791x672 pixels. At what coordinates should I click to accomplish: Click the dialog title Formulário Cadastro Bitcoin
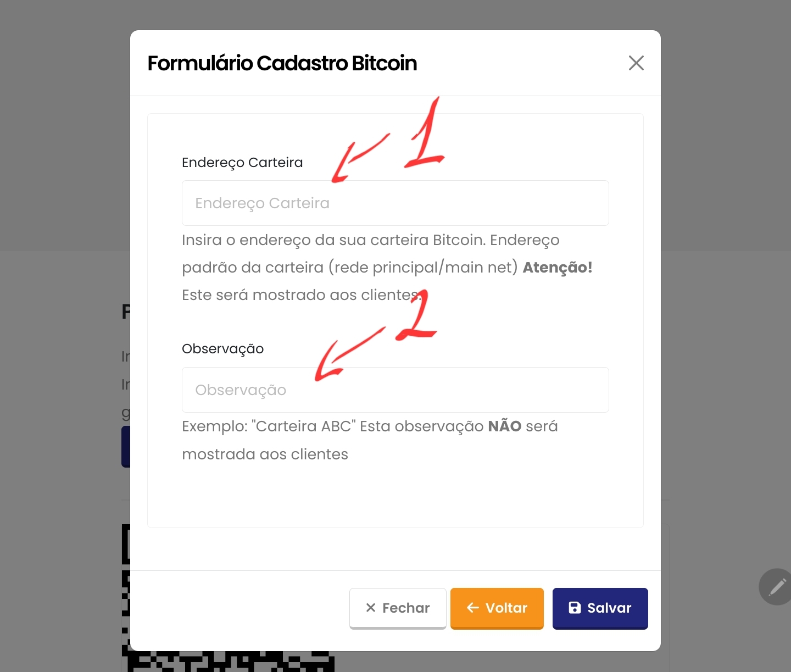[282, 63]
